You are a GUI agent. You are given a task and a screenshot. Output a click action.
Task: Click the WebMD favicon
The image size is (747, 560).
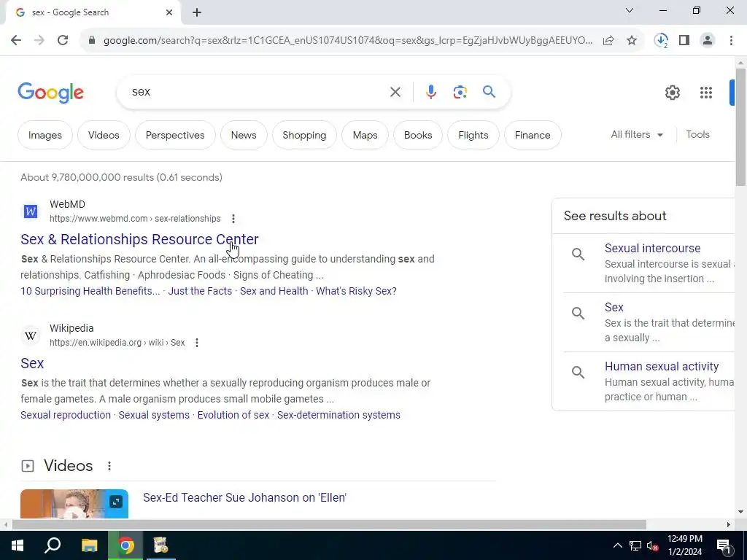pos(31,211)
